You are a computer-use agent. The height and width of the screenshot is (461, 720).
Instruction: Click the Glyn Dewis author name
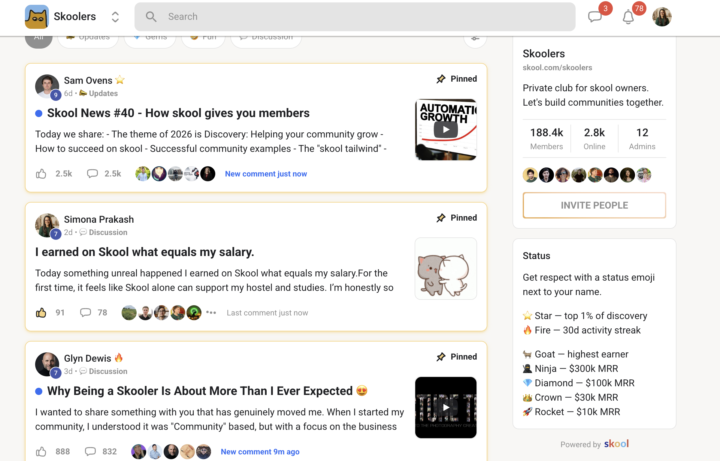pyautogui.click(x=87, y=358)
